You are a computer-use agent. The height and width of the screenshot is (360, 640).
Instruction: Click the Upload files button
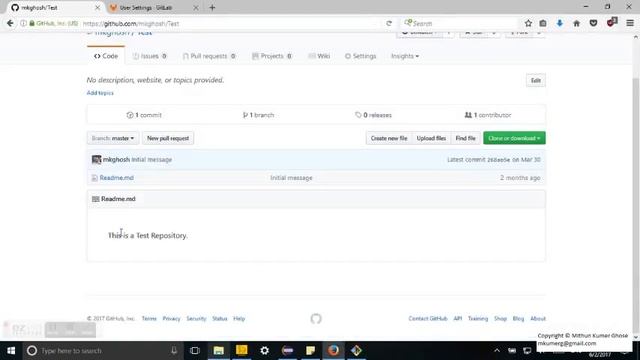431,138
